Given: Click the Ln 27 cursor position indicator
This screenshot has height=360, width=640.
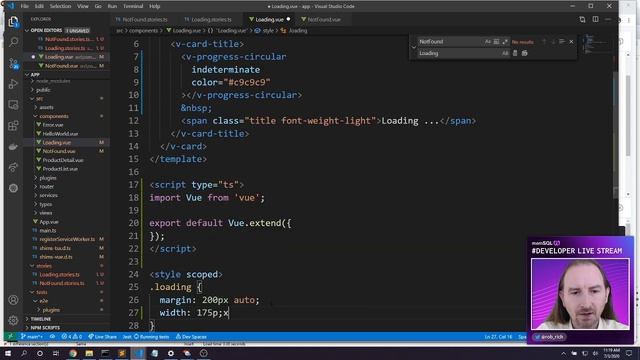Looking at the screenshot, I should pyautogui.click(x=498, y=337).
